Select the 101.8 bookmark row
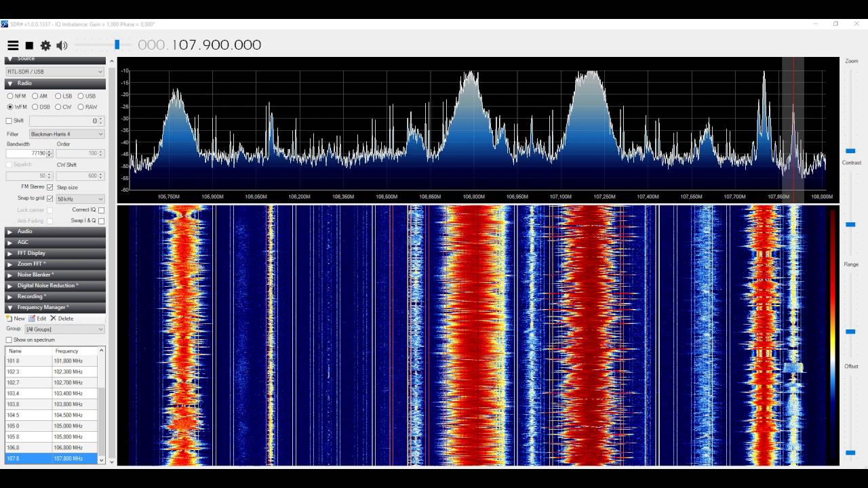Screen dimensions: 868x488 (51, 361)
